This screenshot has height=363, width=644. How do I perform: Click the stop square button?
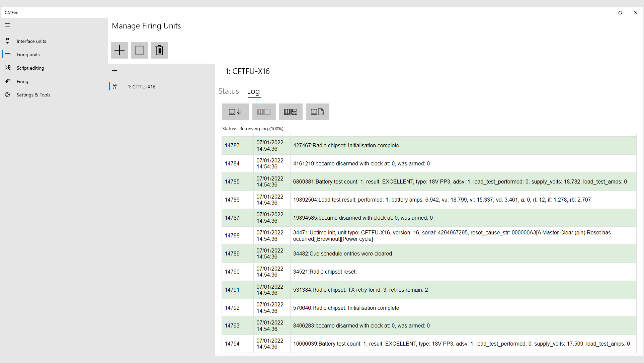[140, 50]
